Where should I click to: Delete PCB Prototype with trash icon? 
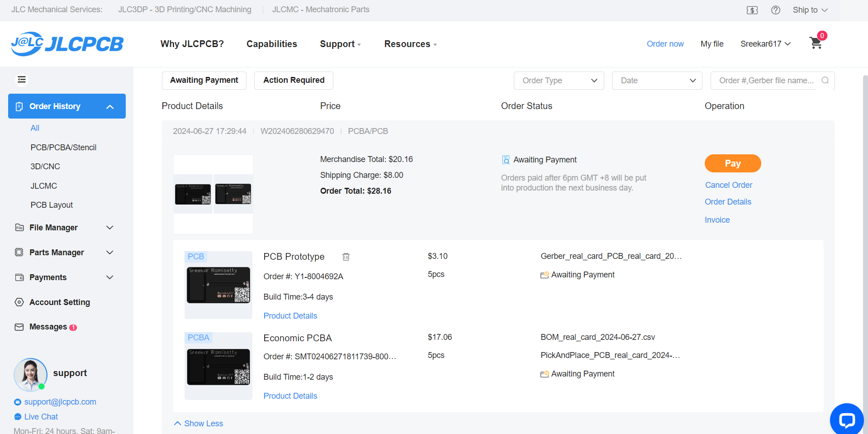pos(346,257)
